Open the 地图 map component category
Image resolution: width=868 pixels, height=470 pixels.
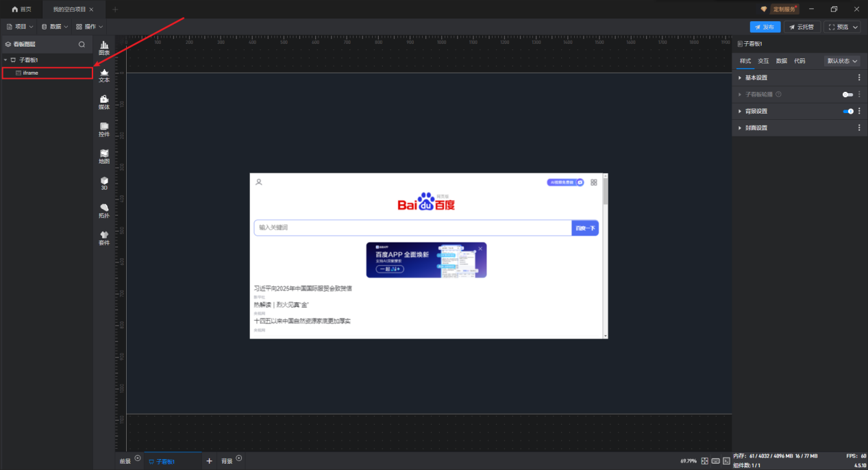click(104, 157)
